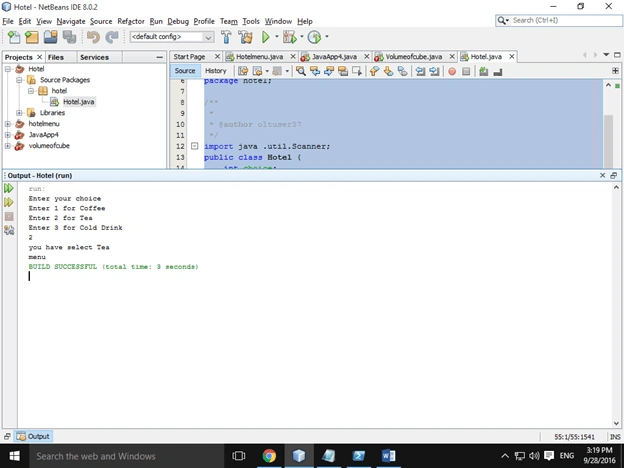624x468 pixels.
Task: Select the Source view button
Action: [185, 71]
